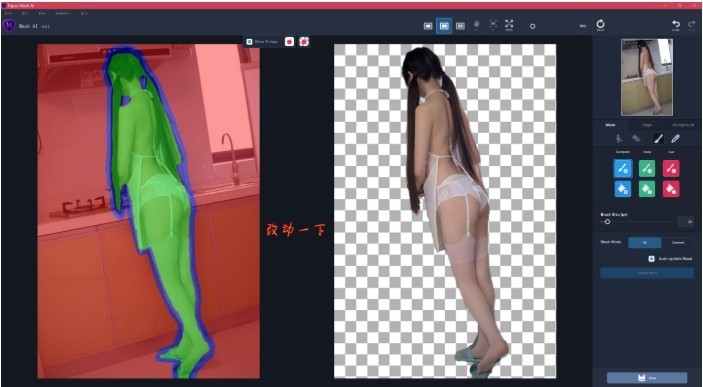Choose the greyed icon beside the person tool
The width and height of the screenshot is (703, 387).
636,139
